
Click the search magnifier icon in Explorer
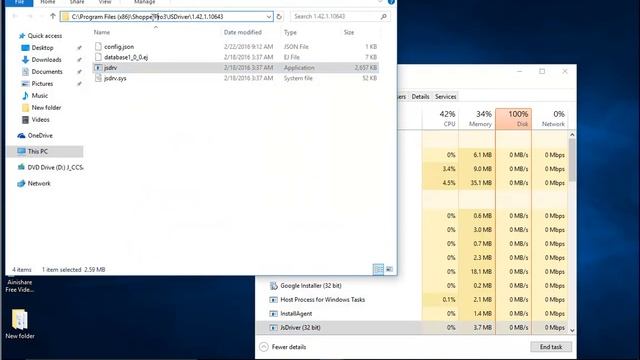383,16
